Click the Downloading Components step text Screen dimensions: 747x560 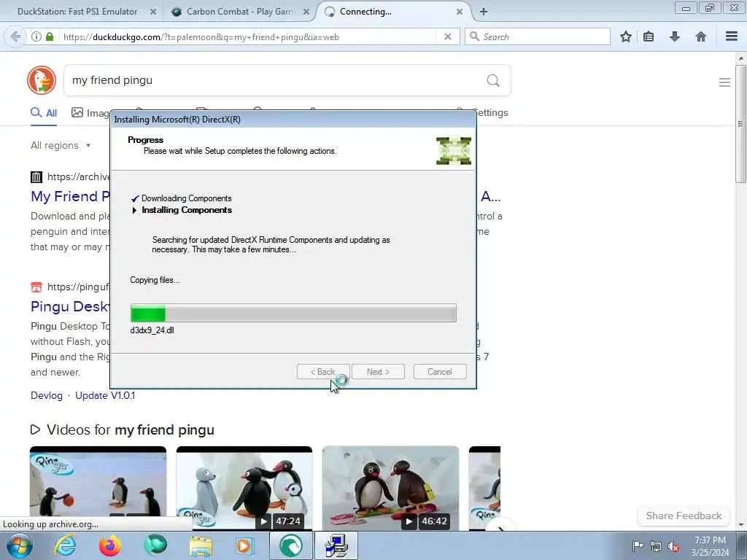click(186, 198)
